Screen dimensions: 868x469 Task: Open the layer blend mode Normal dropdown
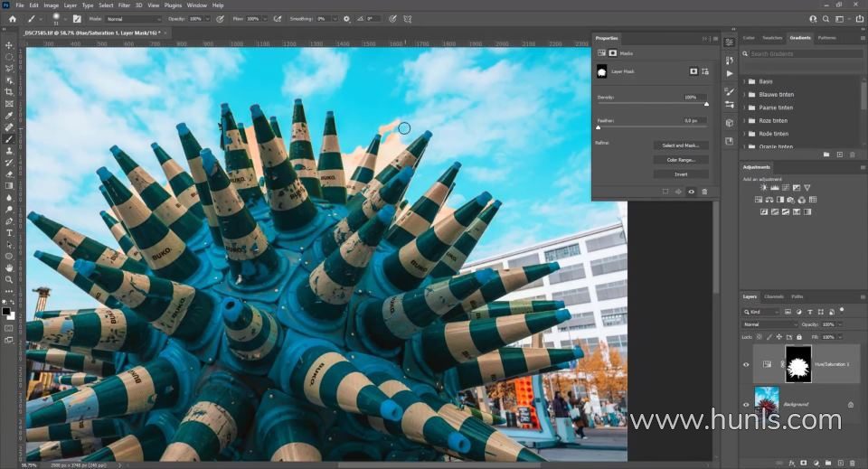[x=769, y=324]
